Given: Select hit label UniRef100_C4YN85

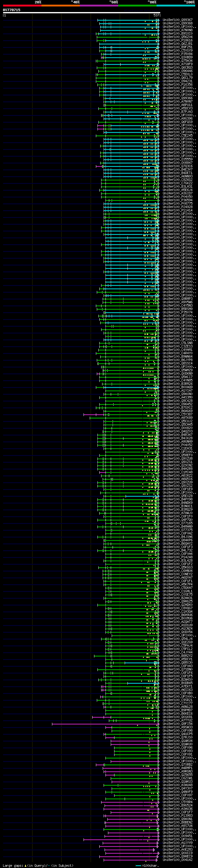Looking at the screenshot, I should pyautogui.click(x=177, y=381).
